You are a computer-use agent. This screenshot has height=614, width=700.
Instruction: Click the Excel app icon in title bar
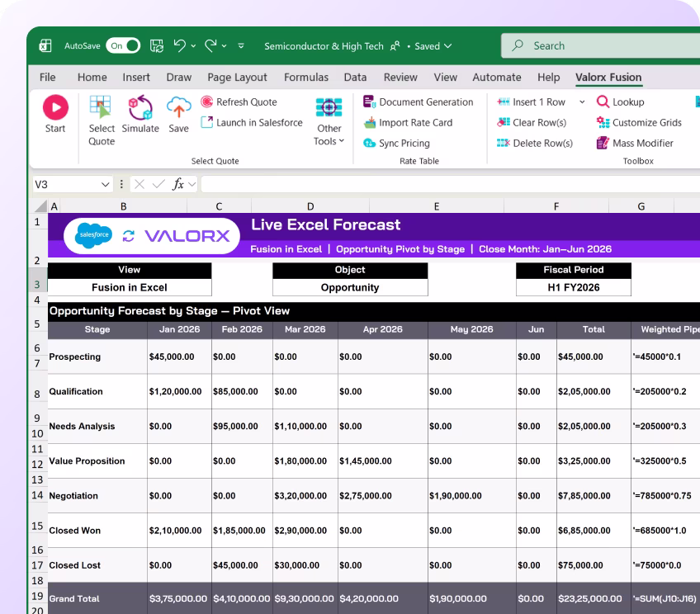pos(45,45)
